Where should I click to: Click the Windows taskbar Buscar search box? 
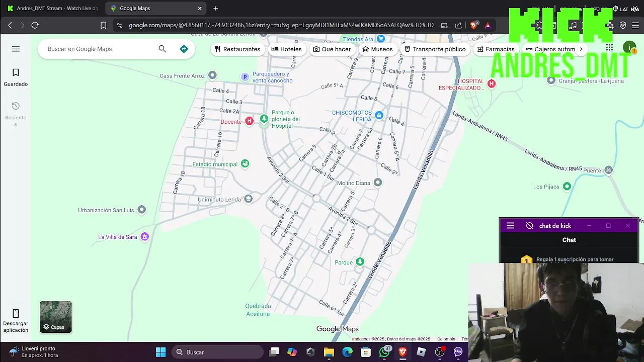click(217, 352)
